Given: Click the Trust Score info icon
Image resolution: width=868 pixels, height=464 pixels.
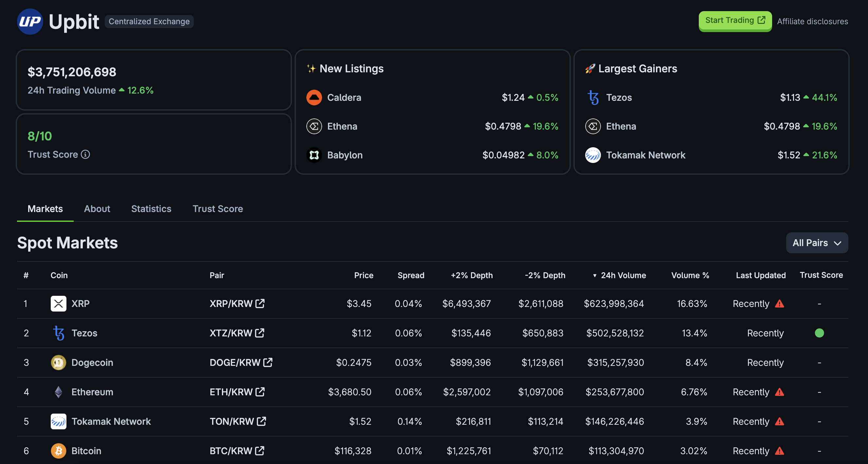Looking at the screenshot, I should click(85, 154).
